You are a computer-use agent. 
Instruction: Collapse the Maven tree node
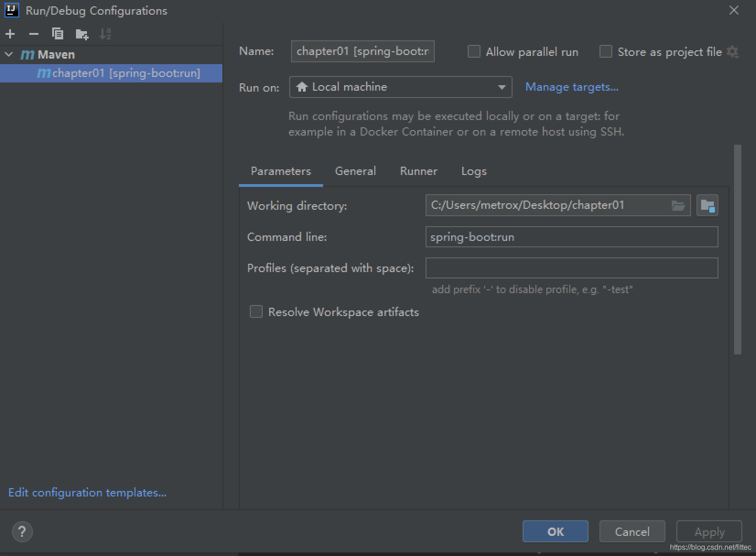click(9, 55)
